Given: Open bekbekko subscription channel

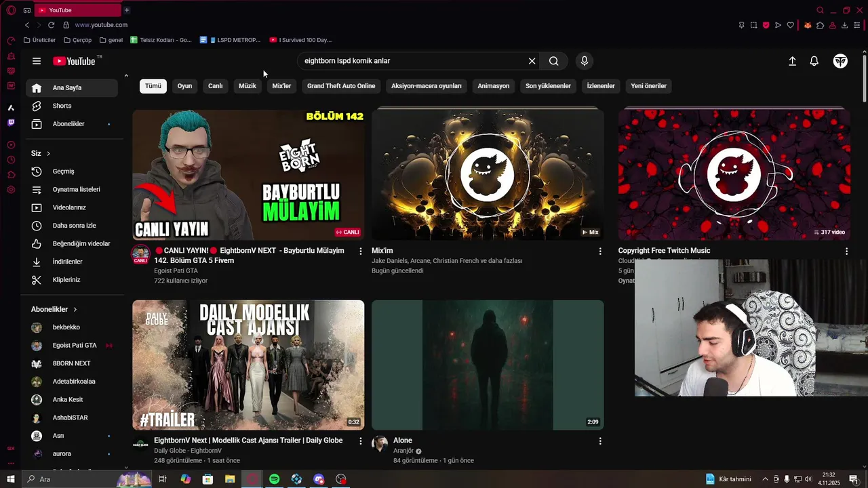Looking at the screenshot, I should coord(71,327).
